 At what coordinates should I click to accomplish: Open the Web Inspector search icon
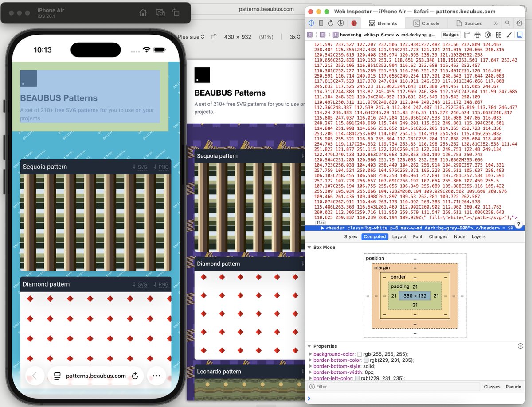pyautogui.click(x=507, y=23)
